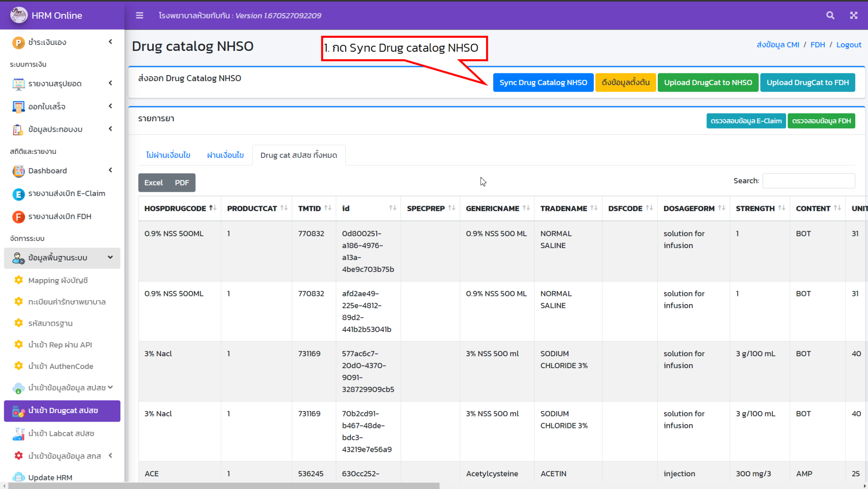Click inside the Search input field

click(x=809, y=181)
